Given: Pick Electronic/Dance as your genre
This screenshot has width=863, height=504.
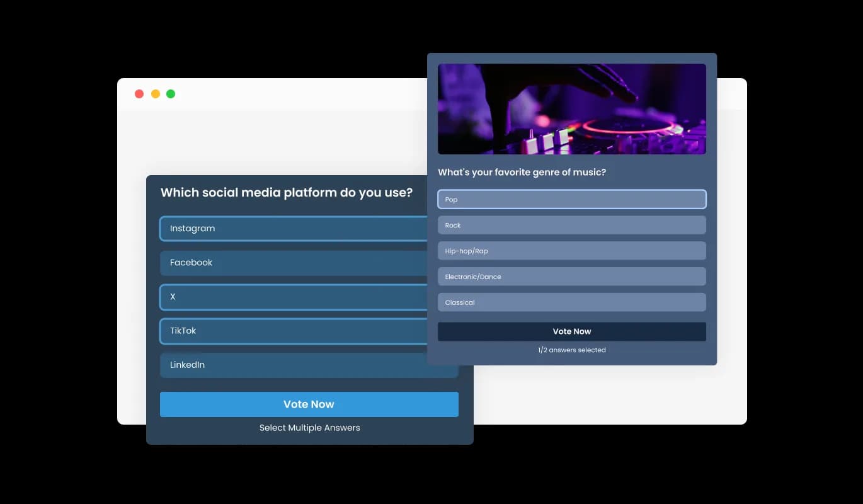Looking at the screenshot, I should (571, 276).
